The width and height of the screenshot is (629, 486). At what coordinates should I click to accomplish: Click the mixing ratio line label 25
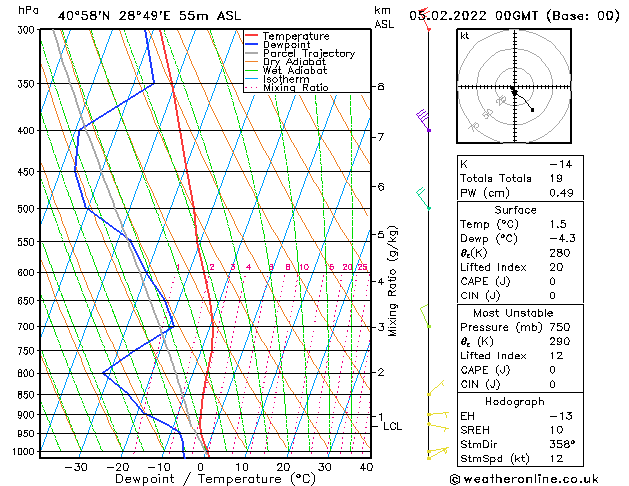(x=362, y=267)
